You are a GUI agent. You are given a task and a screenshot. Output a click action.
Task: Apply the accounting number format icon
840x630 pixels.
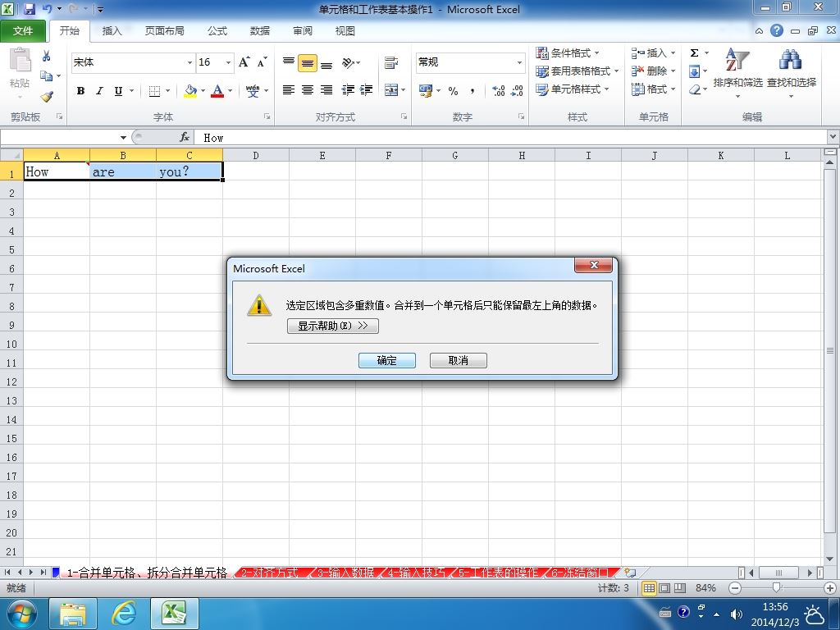click(x=426, y=90)
